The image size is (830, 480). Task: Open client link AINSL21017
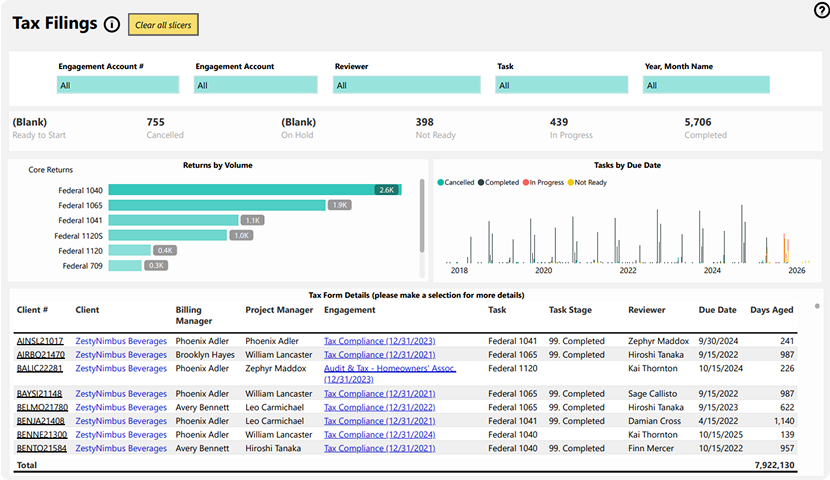[40, 341]
